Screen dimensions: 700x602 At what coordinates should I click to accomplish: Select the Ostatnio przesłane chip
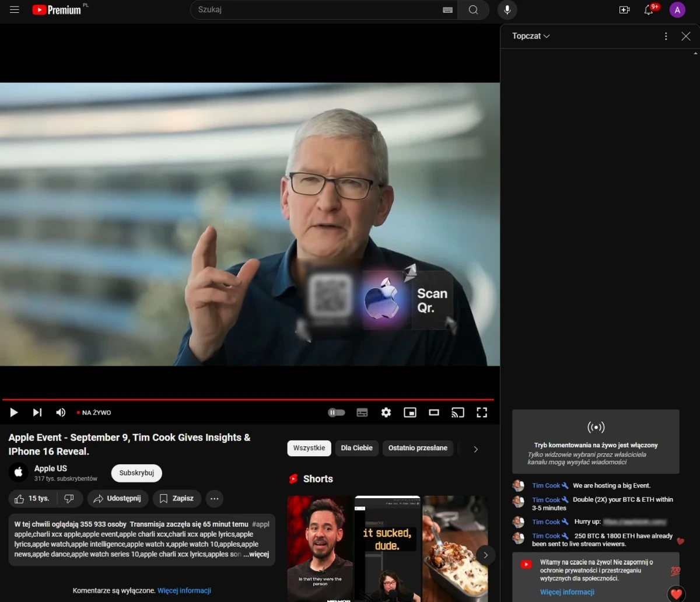click(418, 448)
